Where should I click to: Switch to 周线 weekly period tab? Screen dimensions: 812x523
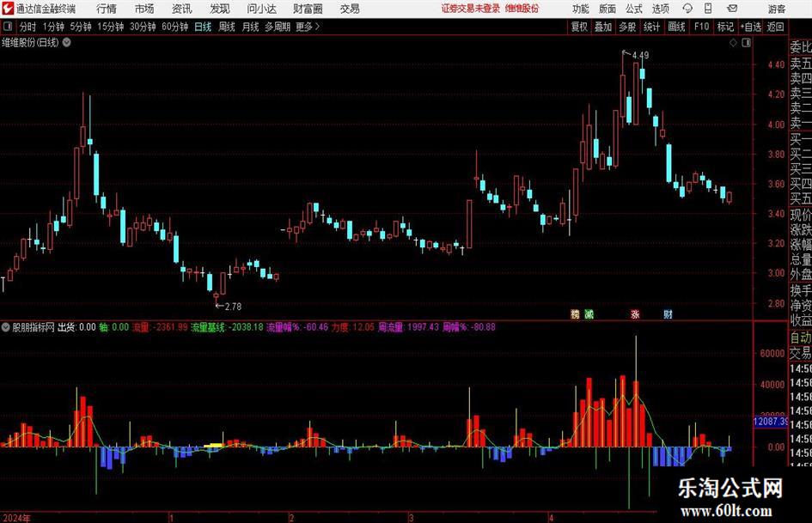click(x=227, y=27)
